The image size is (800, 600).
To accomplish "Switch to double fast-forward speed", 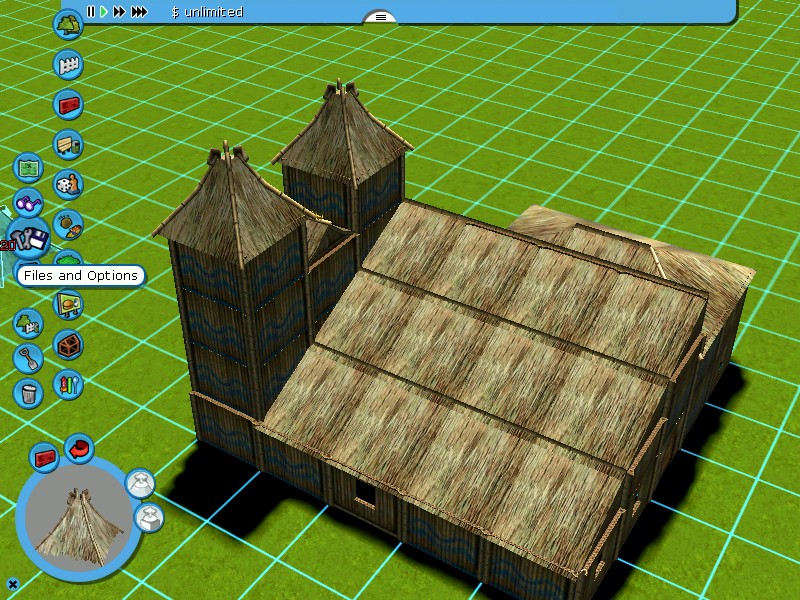I will coord(119,12).
